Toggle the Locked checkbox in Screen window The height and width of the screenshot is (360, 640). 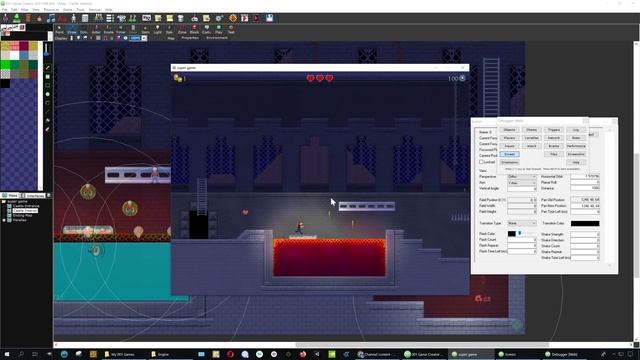(x=481, y=162)
